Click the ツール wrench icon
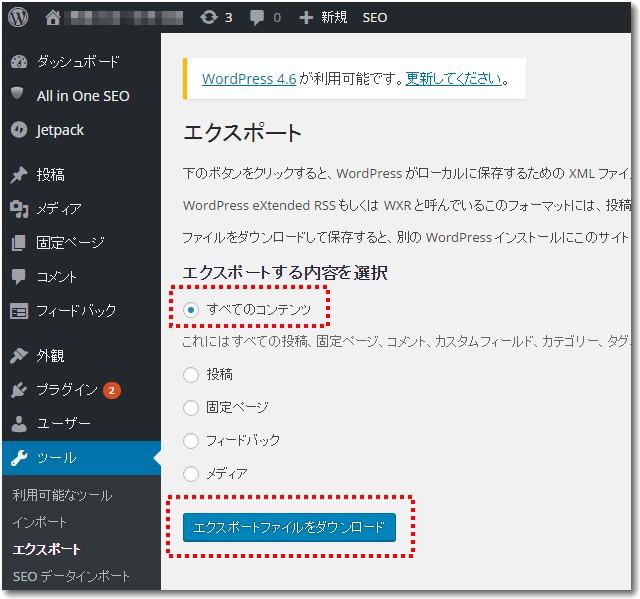 pos(19,458)
